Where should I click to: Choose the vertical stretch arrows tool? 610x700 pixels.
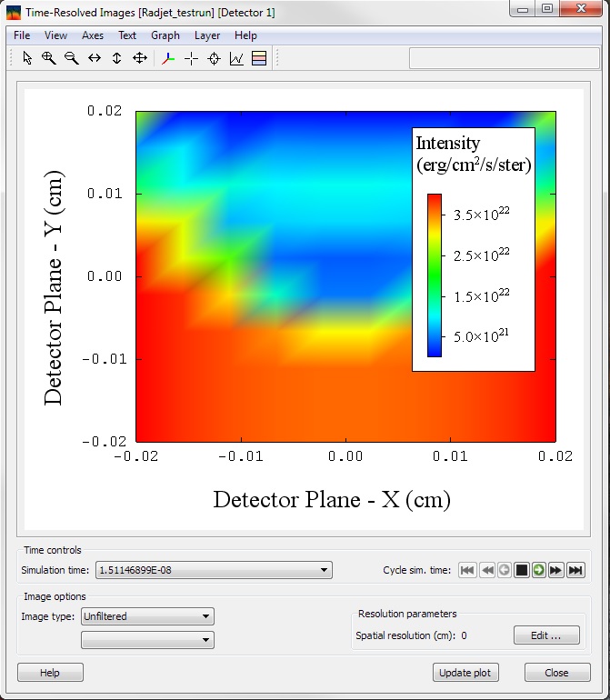tap(117, 58)
